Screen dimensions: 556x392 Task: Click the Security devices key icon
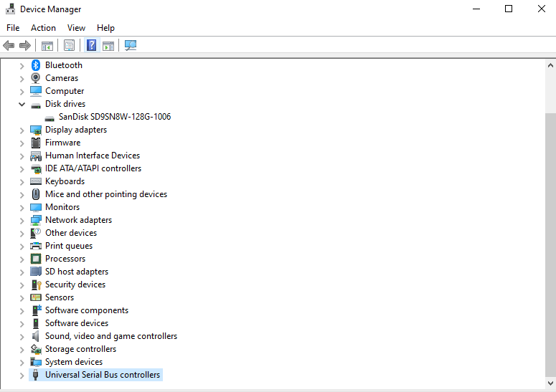(x=37, y=285)
